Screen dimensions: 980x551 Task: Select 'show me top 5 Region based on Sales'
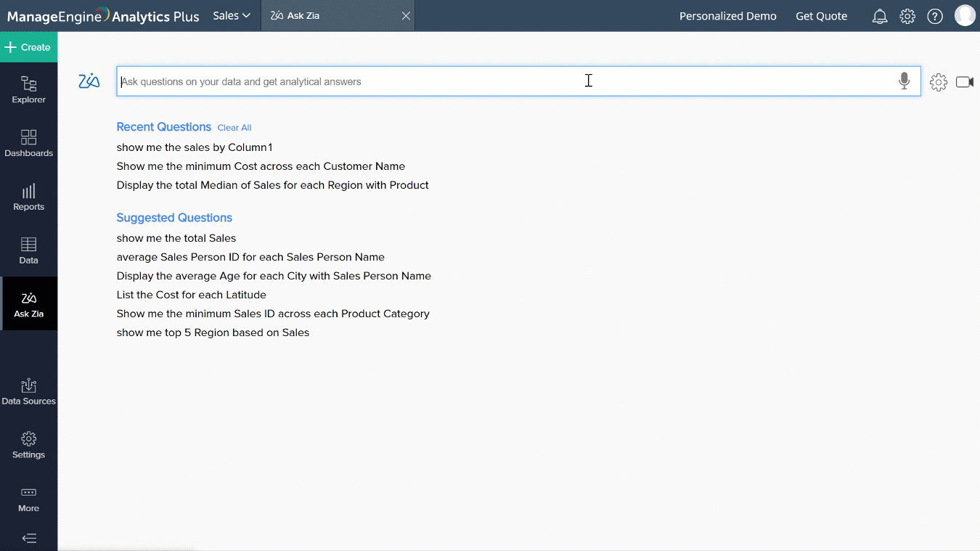[x=213, y=332]
